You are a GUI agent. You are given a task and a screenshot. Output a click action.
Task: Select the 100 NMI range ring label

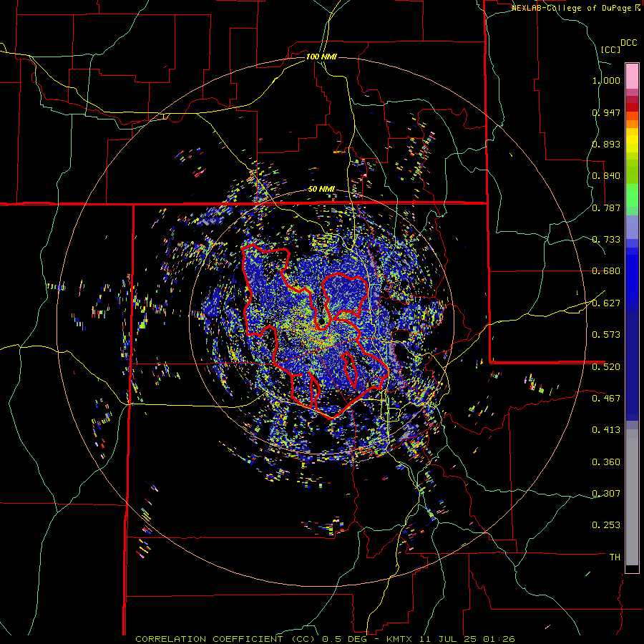click(x=321, y=57)
